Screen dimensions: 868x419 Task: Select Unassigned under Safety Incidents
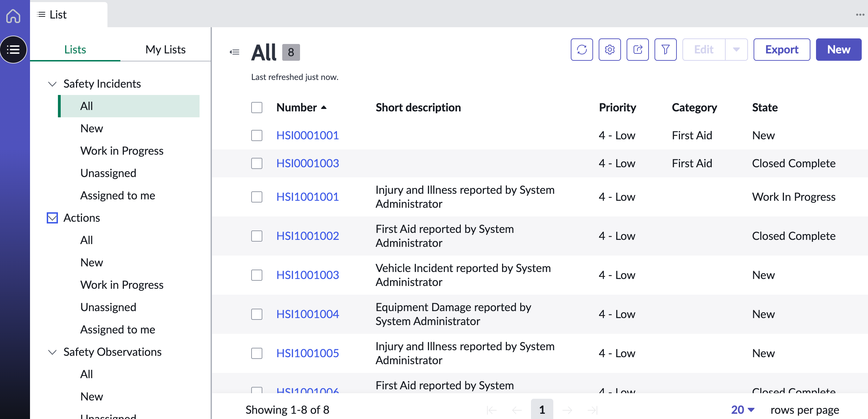click(x=108, y=173)
